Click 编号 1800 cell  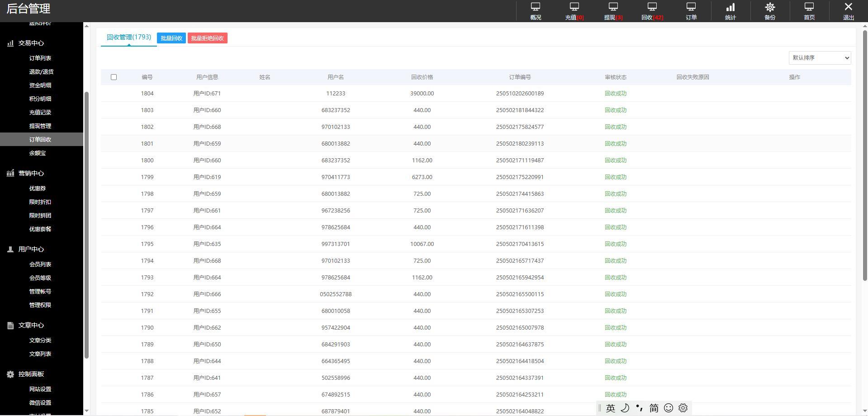(147, 161)
